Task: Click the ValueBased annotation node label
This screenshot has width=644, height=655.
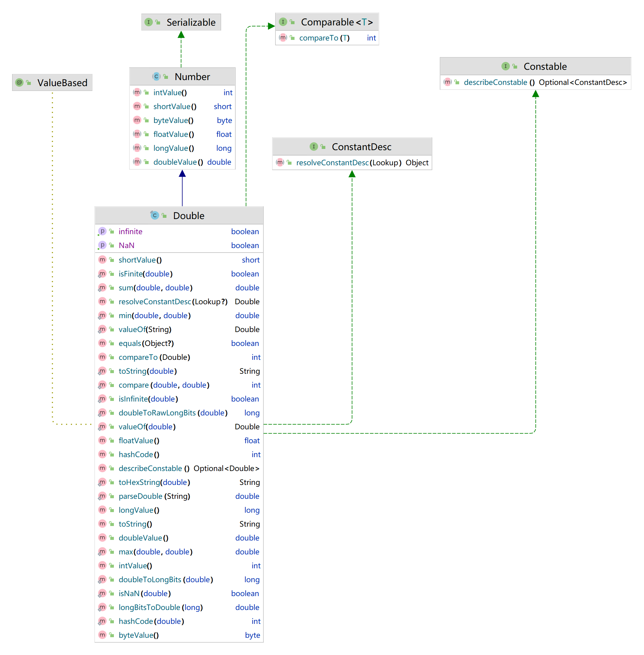Action: (x=62, y=82)
